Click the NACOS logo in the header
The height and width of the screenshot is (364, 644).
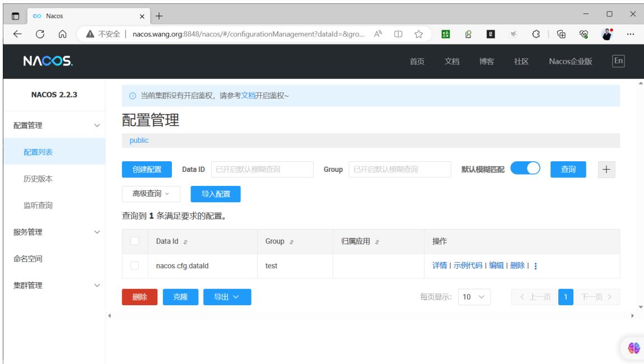[x=48, y=61]
